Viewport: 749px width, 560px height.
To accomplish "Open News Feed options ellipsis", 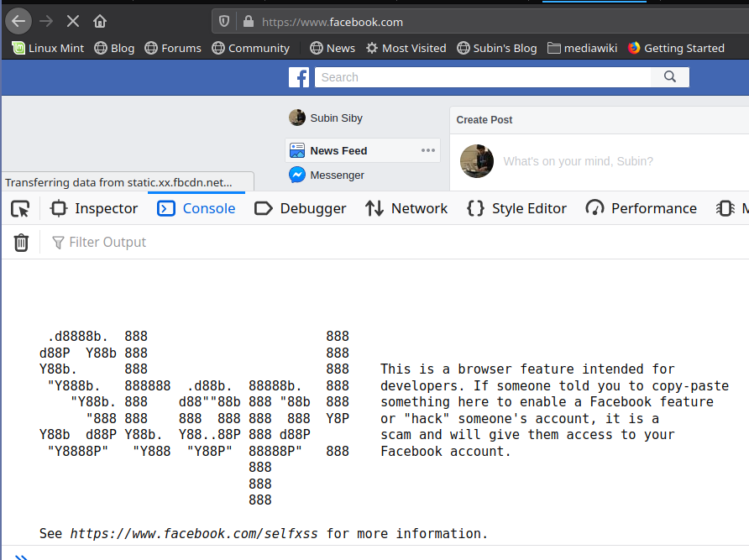I will 428,150.
